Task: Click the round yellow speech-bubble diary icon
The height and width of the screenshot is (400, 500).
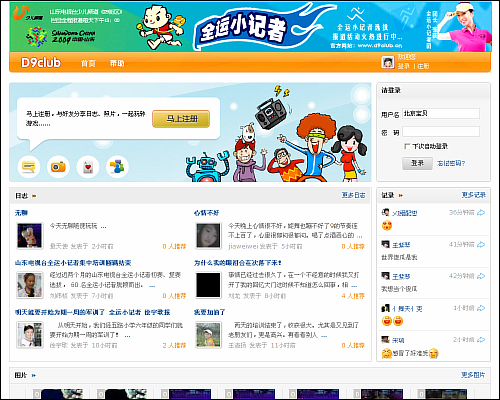Action: [29, 166]
